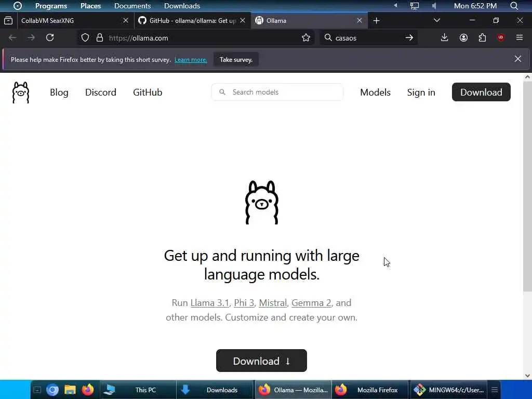Open the GitHub link in the site header

click(148, 92)
